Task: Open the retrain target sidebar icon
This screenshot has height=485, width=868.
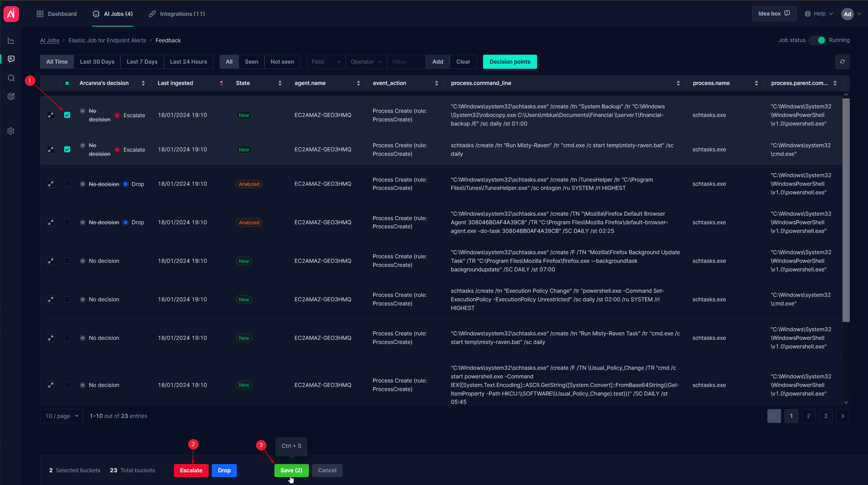Action: (11, 96)
